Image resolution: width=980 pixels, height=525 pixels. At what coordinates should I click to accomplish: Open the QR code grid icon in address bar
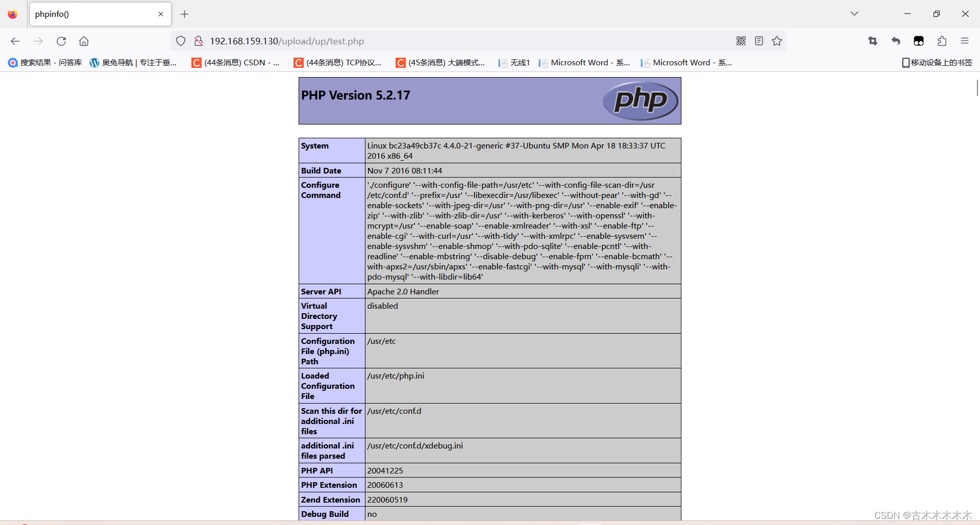(741, 41)
